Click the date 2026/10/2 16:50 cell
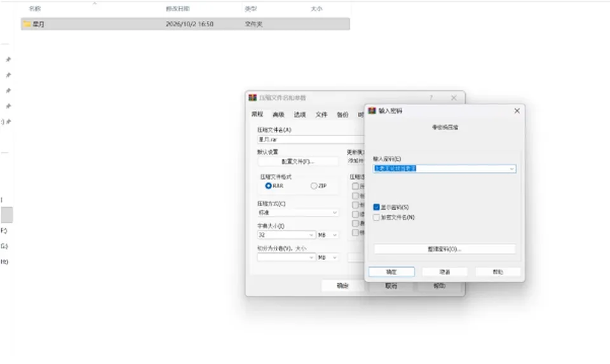 tap(189, 24)
